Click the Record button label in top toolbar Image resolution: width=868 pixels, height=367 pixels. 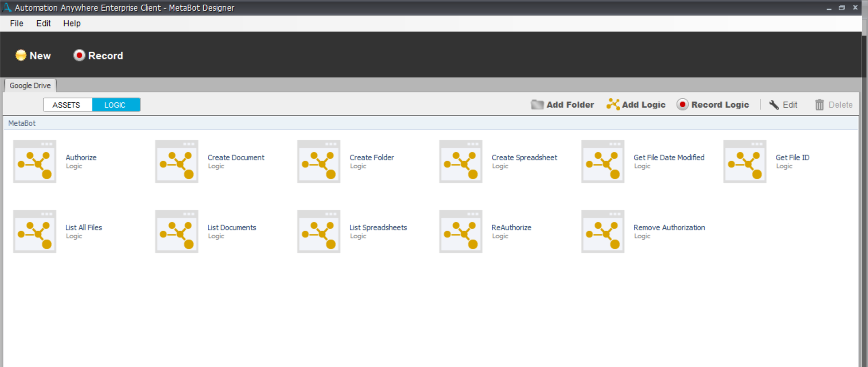pos(105,56)
